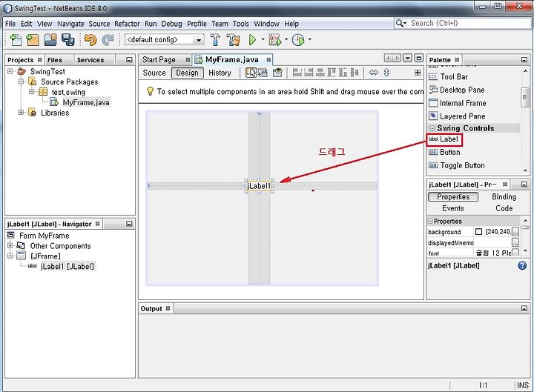Minimize the Output panel
The width and height of the screenshot is (534, 392).
pyautogui.click(x=524, y=308)
